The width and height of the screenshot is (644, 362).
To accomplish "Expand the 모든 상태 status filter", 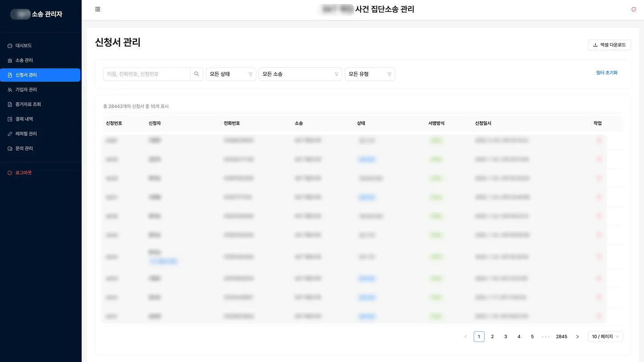I will point(231,74).
